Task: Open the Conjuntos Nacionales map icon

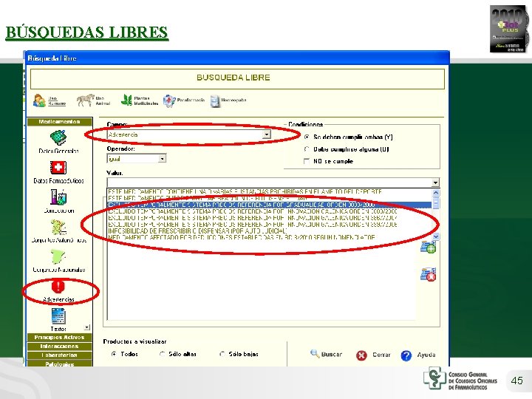Action: 58,257
